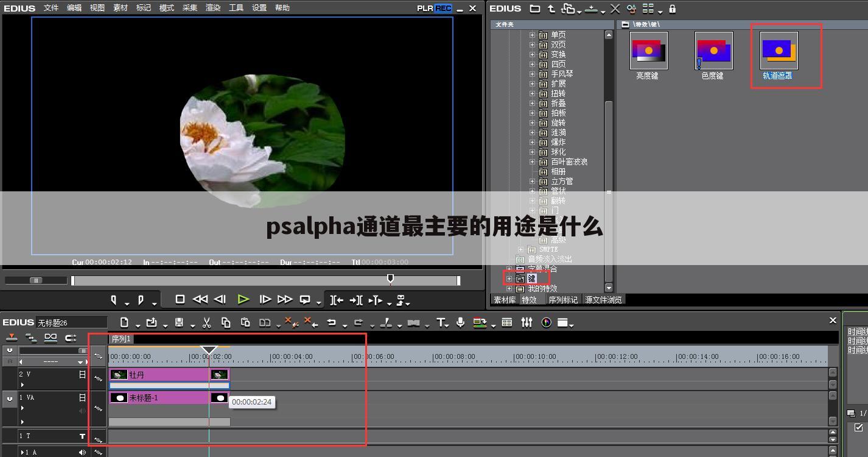The image size is (868, 457).
Task: Open dropdown arrow next to New sequence icon
Action: (x=138, y=325)
